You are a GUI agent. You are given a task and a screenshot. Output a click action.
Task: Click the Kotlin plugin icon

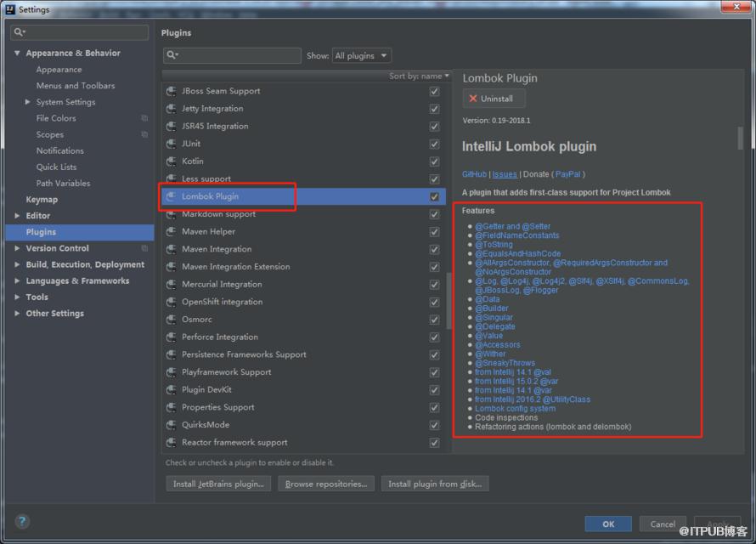pyautogui.click(x=171, y=161)
